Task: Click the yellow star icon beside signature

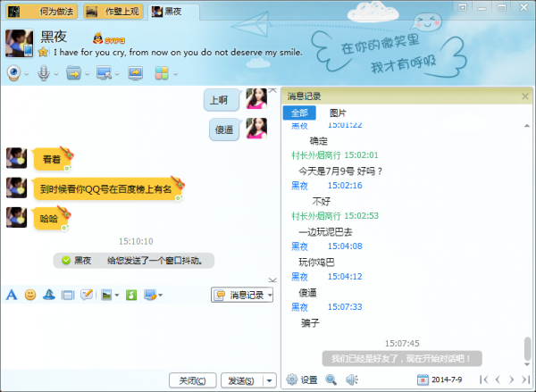Action: pyautogui.click(x=43, y=52)
